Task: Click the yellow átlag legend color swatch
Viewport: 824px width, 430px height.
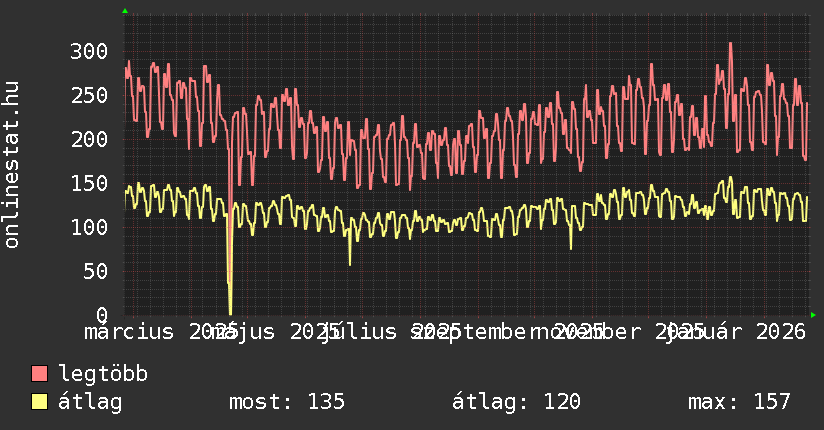Action: pyautogui.click(x=40, y=402)
